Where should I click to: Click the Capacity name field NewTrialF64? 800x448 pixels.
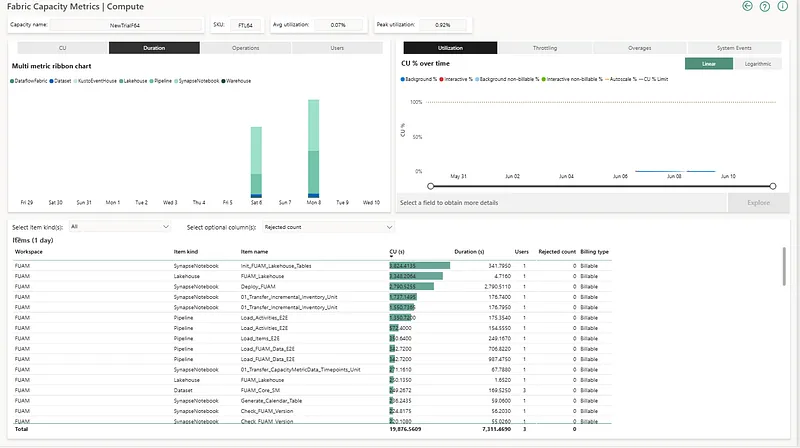(x=126, y=25)
